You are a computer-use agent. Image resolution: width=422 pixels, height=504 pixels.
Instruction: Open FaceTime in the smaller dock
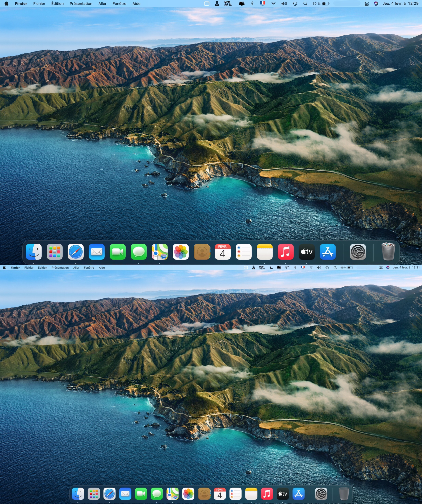(x=141, y=494)
